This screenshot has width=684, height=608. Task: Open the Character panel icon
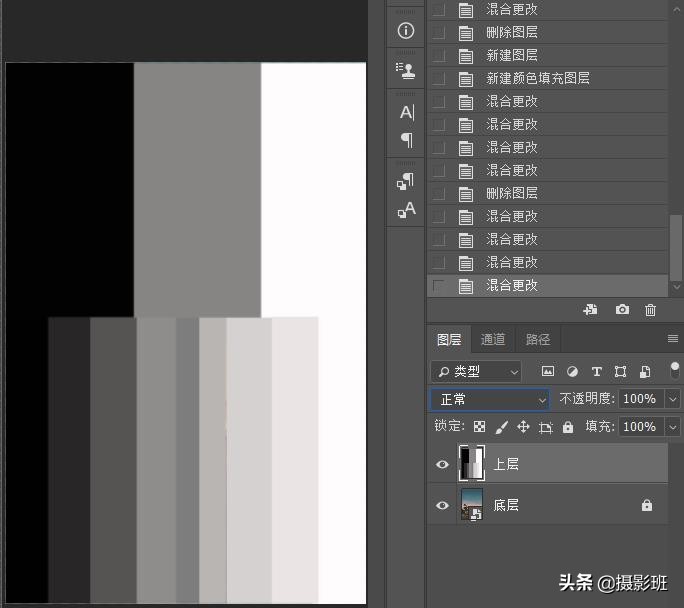click(x=407, y=113)
